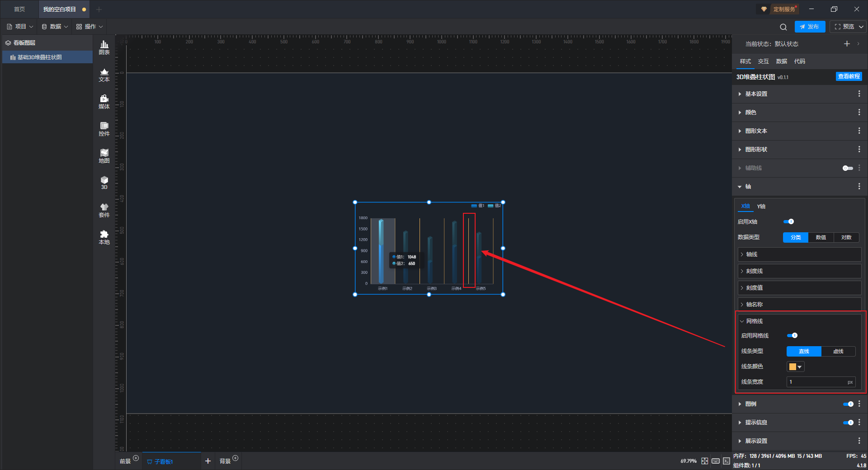Open the 文本 text components panel
Screen dimensions: 868x470
point(104,75)
